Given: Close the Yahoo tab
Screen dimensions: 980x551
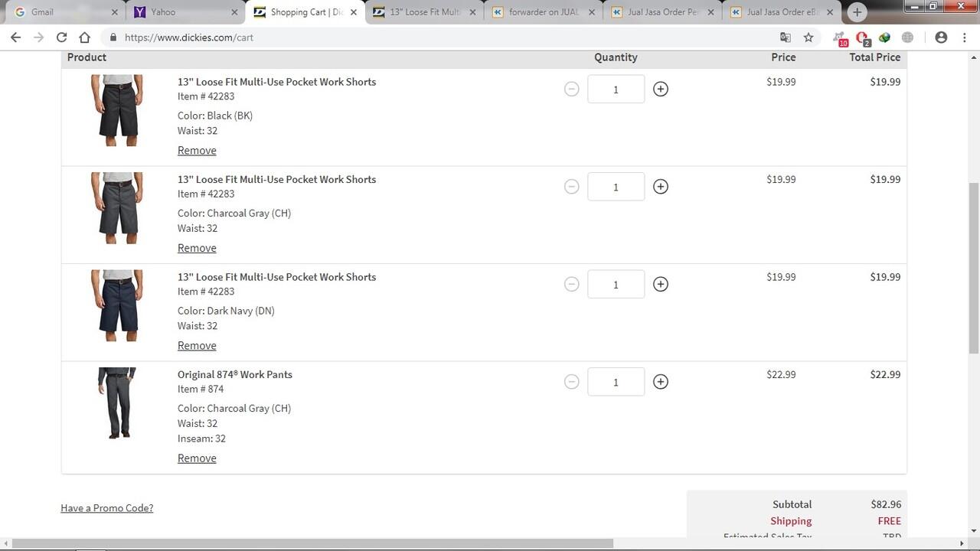Looking at the screenshot, I should click(x=234, y=12).
